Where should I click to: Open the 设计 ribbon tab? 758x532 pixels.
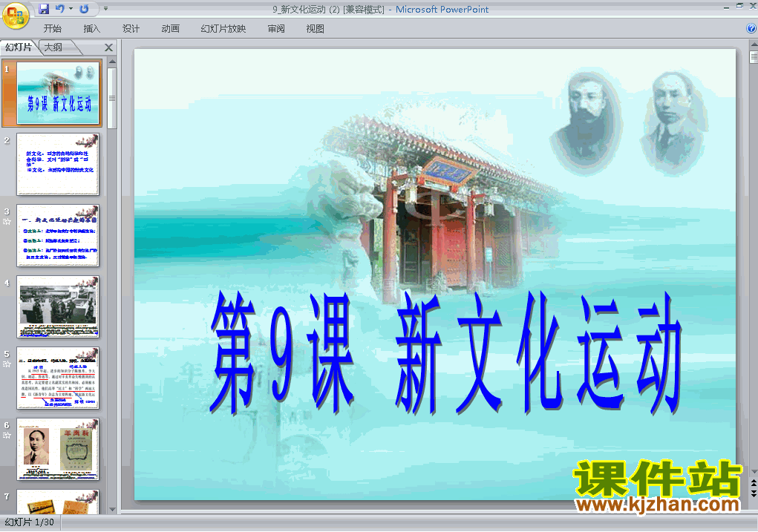click(x=131, y=28)
